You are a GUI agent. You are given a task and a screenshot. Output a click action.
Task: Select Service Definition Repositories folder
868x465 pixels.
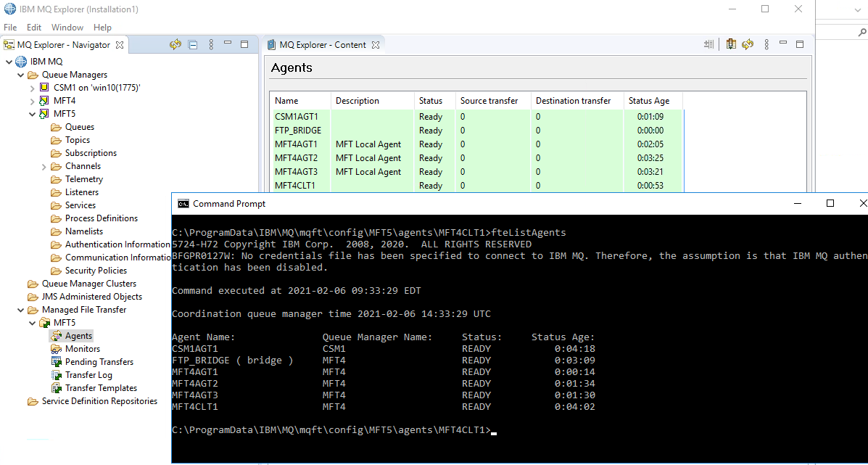pos(99,401)
